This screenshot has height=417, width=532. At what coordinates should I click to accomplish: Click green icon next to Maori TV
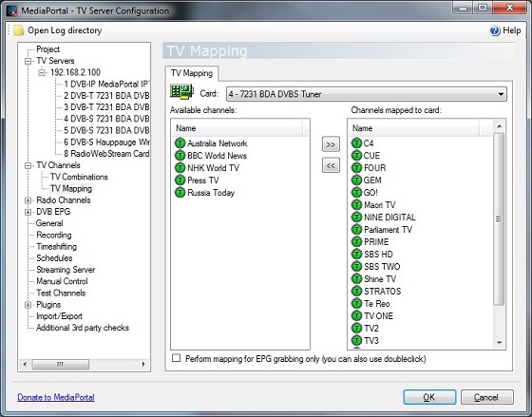(x=356, y=205)
